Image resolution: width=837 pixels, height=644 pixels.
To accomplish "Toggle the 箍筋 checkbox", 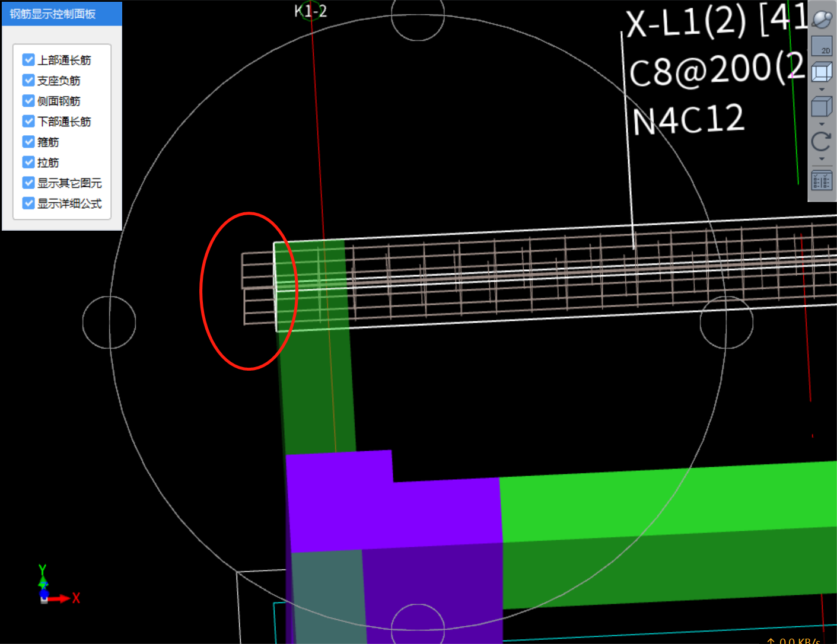I will click(x=28, y=142).
